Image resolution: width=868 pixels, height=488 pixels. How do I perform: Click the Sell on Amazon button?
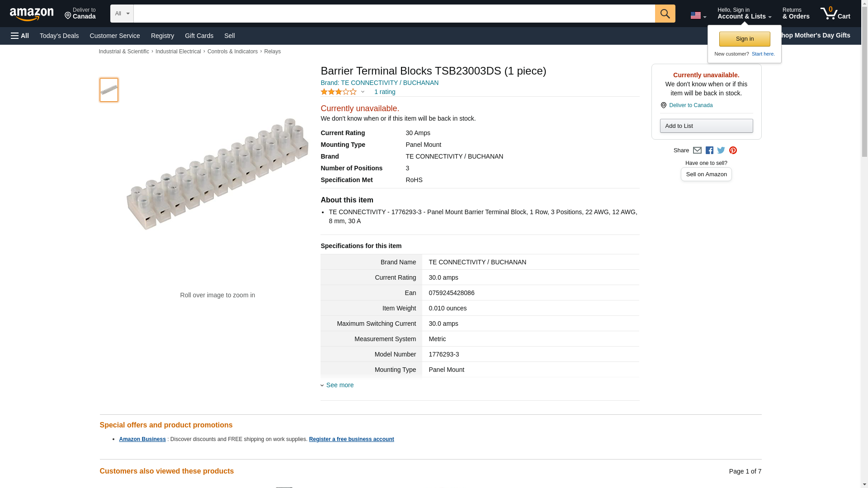706,174
